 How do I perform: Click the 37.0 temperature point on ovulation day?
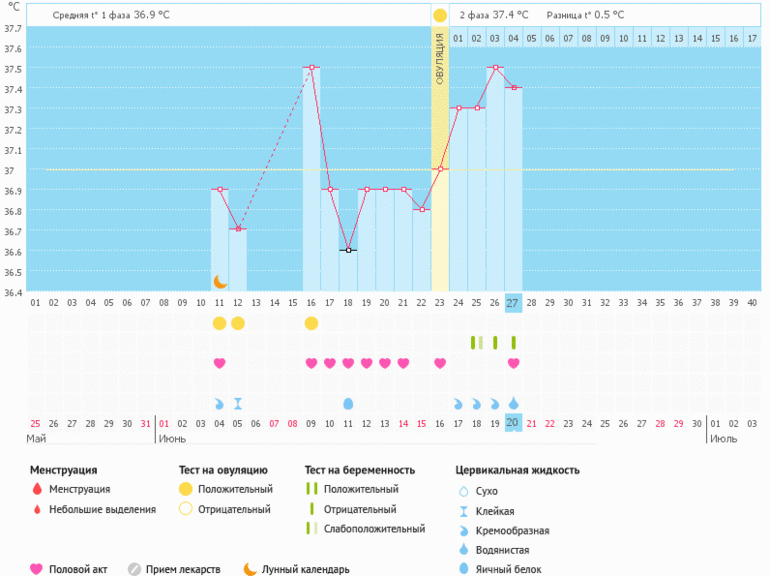pos(440,169)
